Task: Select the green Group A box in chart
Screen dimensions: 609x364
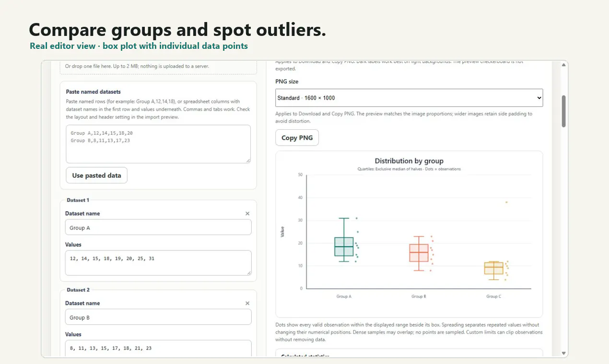Action: point(344,247)
